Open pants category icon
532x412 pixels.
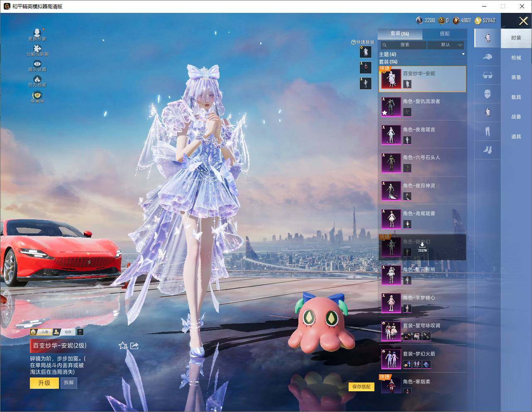coord(488,131)
